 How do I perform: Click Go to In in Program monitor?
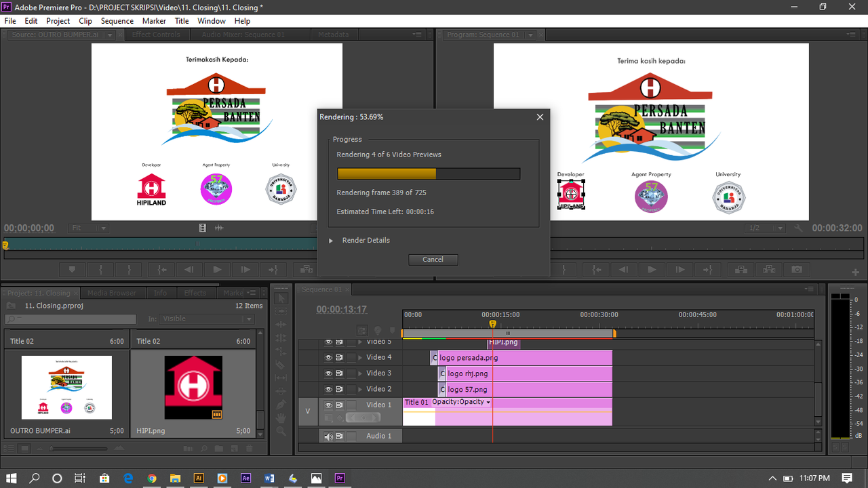[596, 270]
